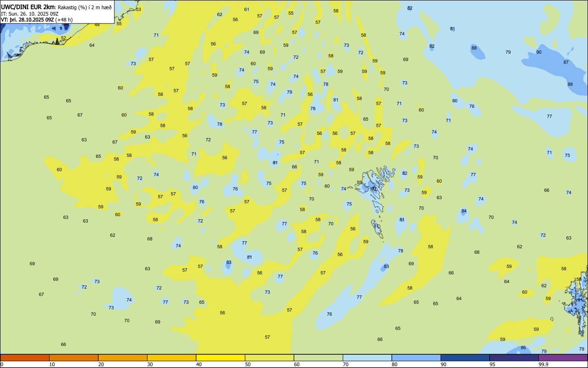This screenshot has width=588, height=368.
Task: Click the legend tick label '95'
Action: coord(492,364)
